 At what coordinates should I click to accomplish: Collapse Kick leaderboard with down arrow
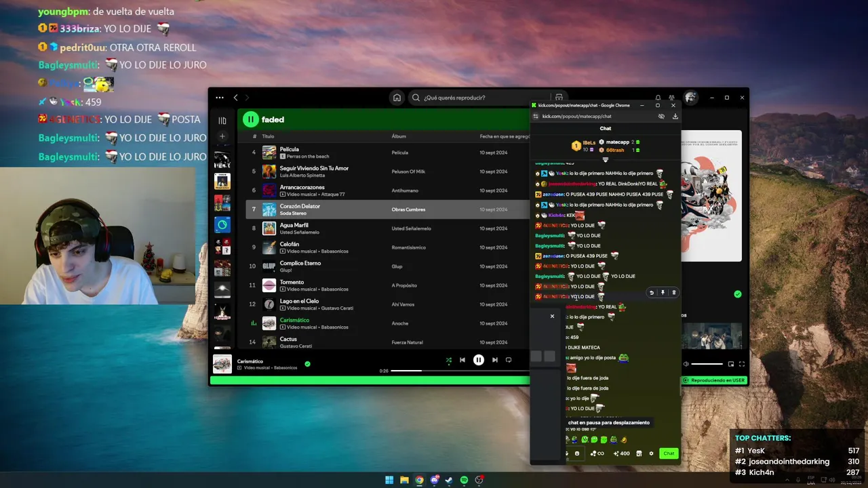tap(606, 160)
